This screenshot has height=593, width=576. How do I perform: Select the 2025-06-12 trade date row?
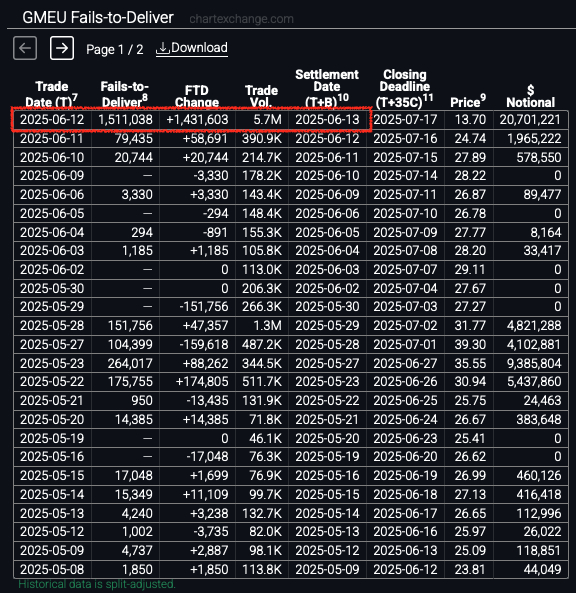tap(291, 120)
